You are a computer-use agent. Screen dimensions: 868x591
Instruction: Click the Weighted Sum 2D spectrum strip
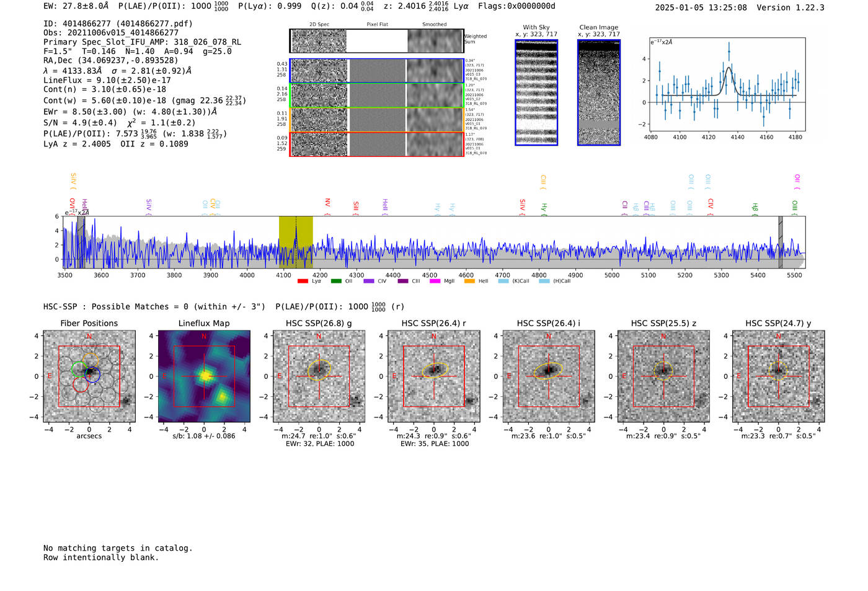[x=376, y=41]
